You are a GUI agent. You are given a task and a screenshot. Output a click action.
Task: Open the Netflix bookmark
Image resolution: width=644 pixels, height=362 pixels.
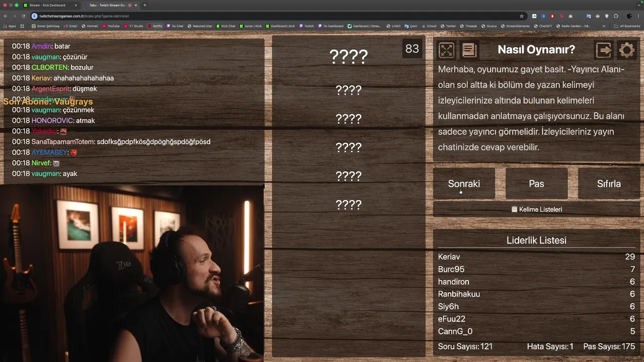pyautogui.click(x=155, y=26)
